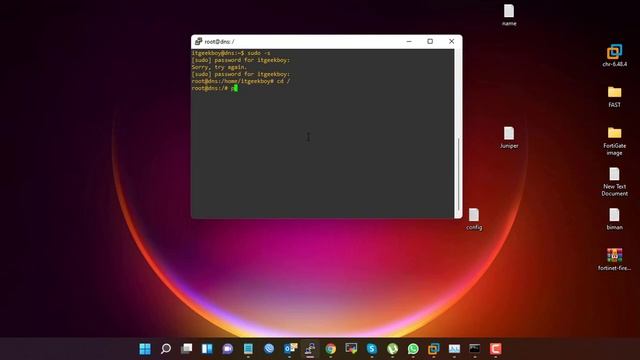Select the 'name' file on desktop
The image size is (640, 360).
tap(509, 15)
